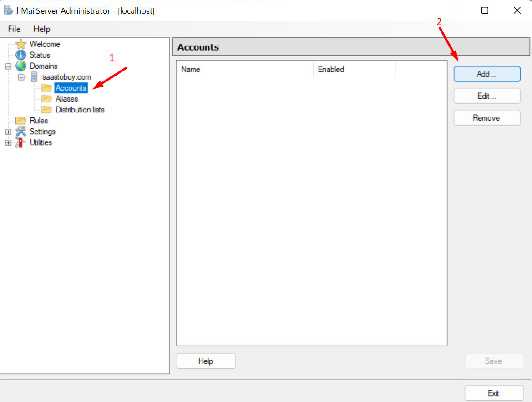This screenshot has width=532, height=402.
Task: Click the Remove button
Action: coord(486,117)
